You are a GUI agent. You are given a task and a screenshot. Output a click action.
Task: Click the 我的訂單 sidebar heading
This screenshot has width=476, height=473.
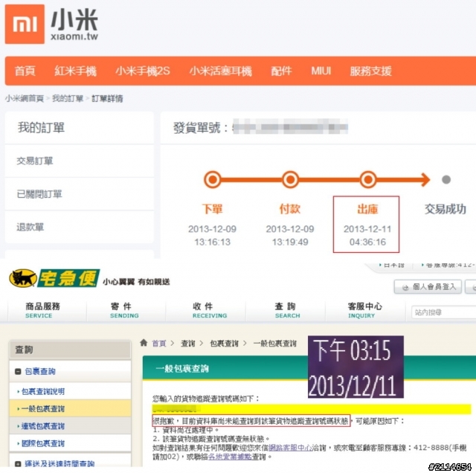[42, 127]
